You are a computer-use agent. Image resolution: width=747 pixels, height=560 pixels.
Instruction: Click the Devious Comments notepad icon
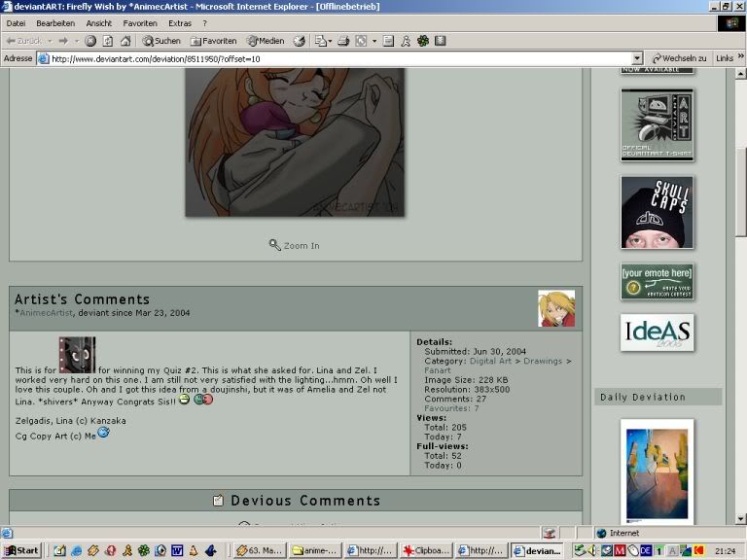click(x=218, y=501)
